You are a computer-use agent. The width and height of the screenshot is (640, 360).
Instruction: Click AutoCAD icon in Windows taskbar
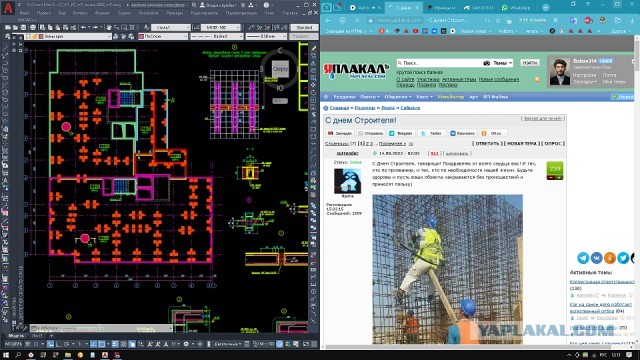point(105,355)
